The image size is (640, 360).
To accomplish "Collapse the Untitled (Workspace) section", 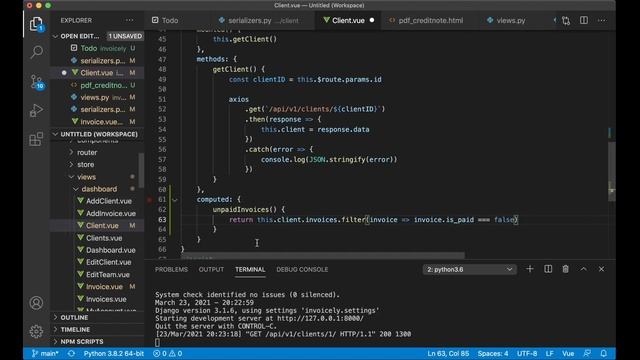I will tap(56, 134).
